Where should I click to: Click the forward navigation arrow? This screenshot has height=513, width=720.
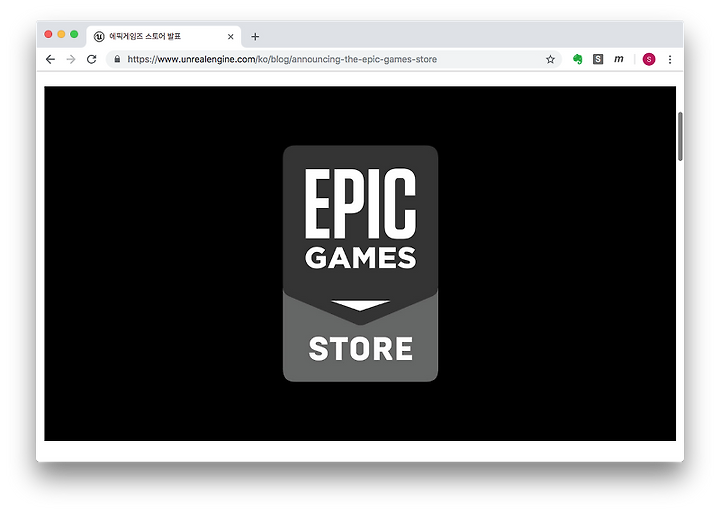(71, 59)
